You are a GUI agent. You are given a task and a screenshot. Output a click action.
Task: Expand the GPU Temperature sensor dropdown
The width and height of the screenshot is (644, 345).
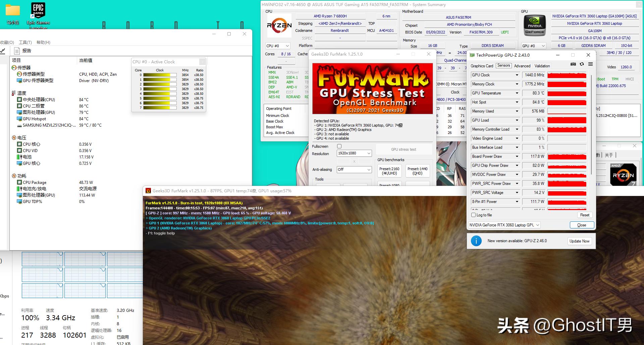[517, 93]
